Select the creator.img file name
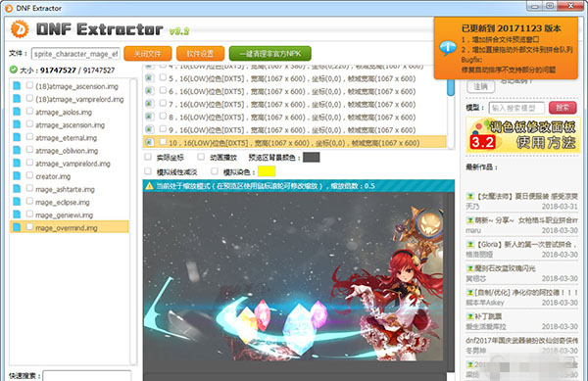 53,176
